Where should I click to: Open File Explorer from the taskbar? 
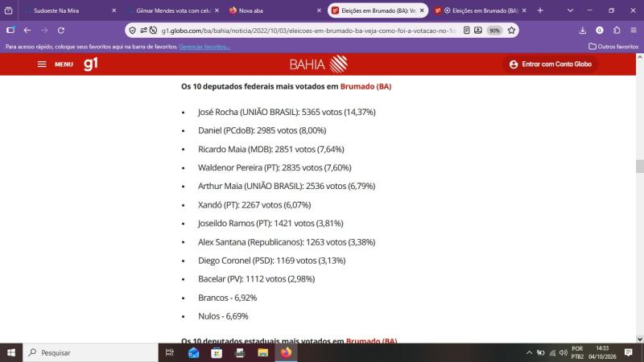(x=263, y=352)
